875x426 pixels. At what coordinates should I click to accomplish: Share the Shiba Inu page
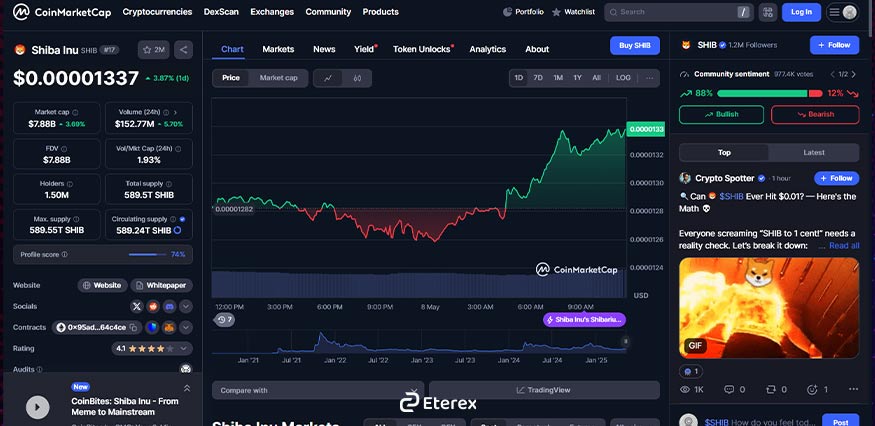pyautogui.click(x=183, y=50)
